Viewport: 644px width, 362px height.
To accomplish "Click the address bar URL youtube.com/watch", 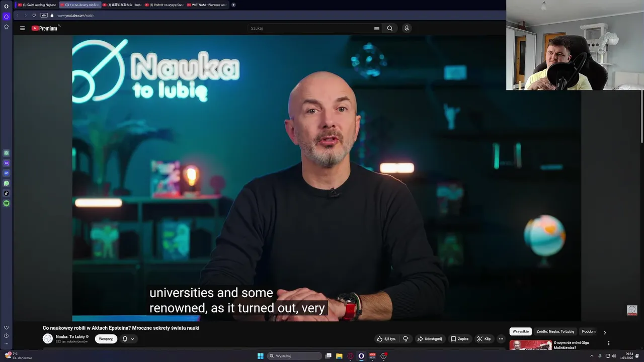I will [x=75, y=16].
